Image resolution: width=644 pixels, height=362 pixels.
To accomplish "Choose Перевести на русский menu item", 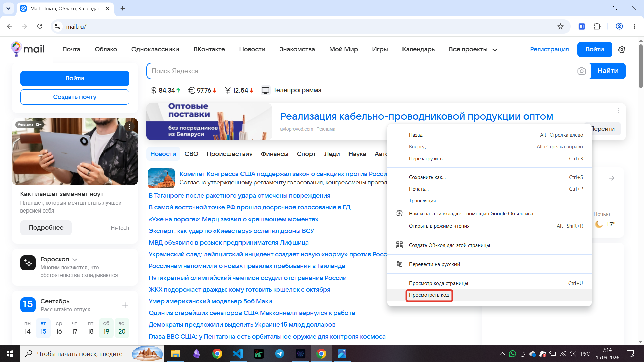I will point(489,264).
